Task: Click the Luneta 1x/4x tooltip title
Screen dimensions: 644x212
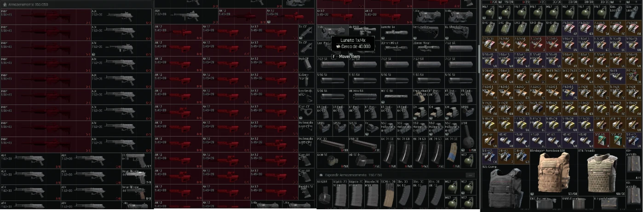Action: 353,40
